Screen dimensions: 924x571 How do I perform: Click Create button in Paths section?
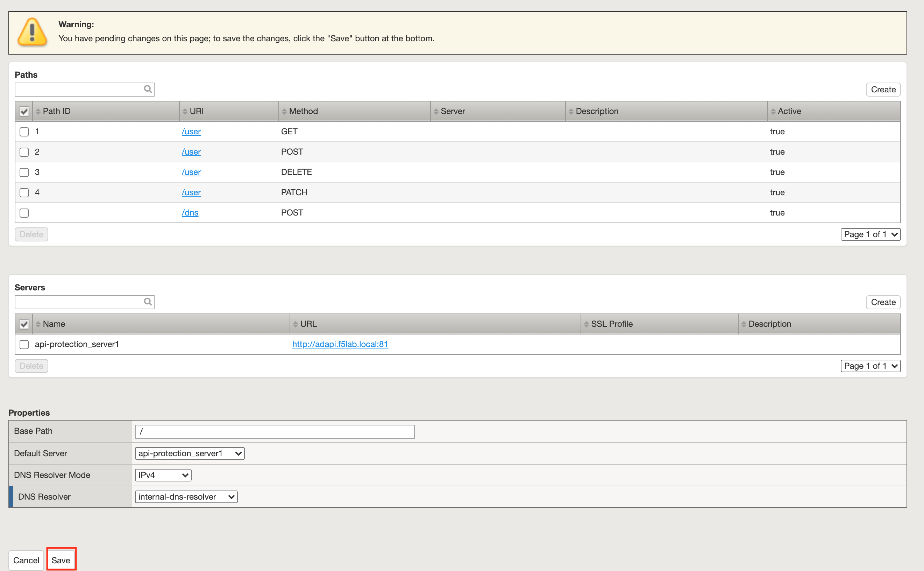point(883,90)
